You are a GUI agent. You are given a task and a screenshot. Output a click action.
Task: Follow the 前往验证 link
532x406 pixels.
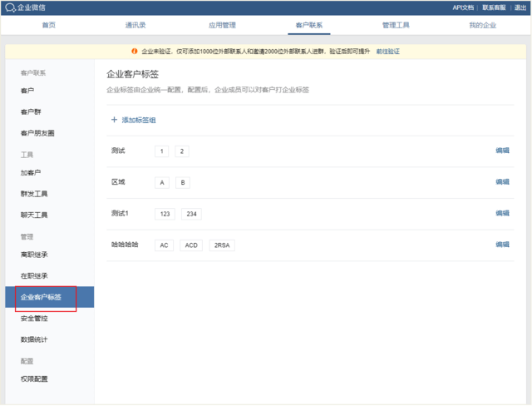(x=388, y=52)
